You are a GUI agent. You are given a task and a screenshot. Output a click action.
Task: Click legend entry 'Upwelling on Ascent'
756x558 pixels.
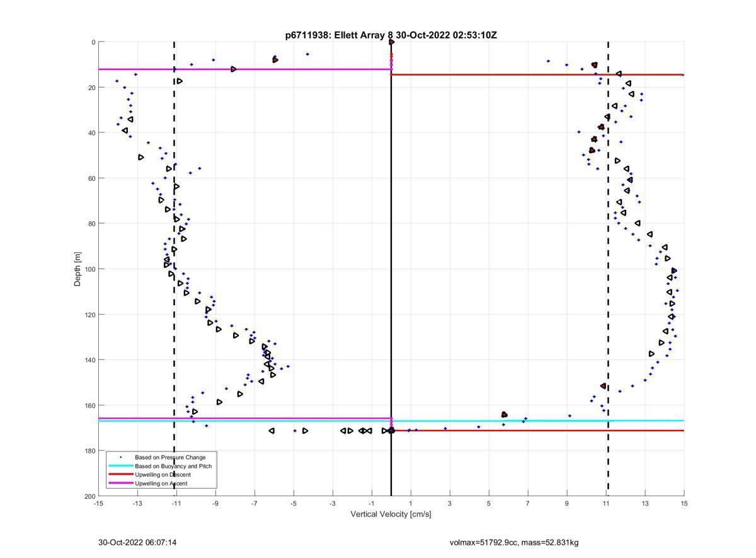pyautogui.click(x=161, y=484)
